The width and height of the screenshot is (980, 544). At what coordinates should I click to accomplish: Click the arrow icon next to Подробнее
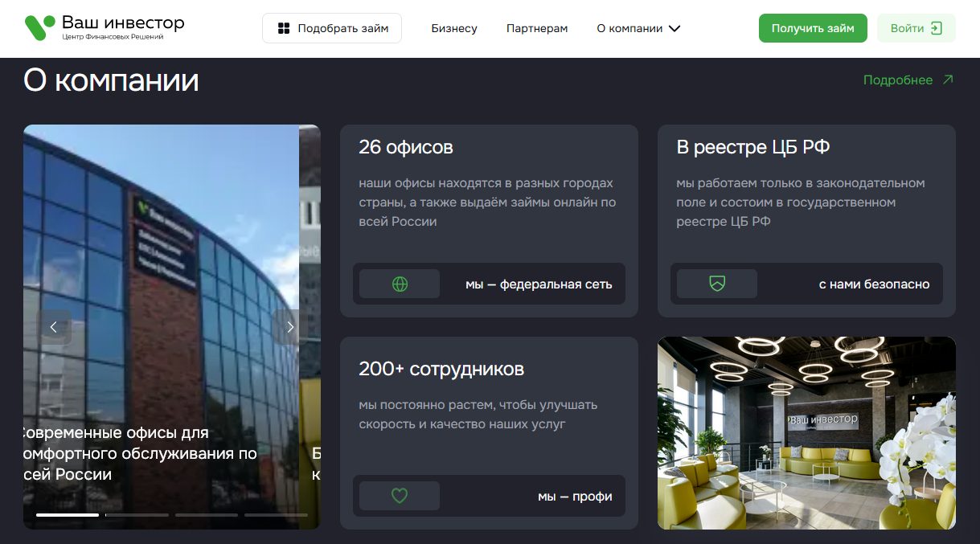coord(948,80)
